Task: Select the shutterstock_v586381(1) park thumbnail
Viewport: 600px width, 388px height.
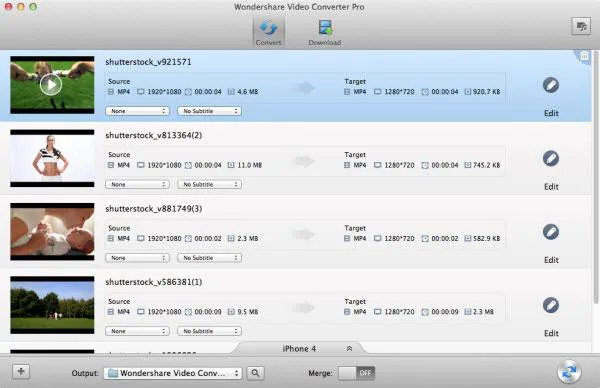Action: [x=52, y=305]
